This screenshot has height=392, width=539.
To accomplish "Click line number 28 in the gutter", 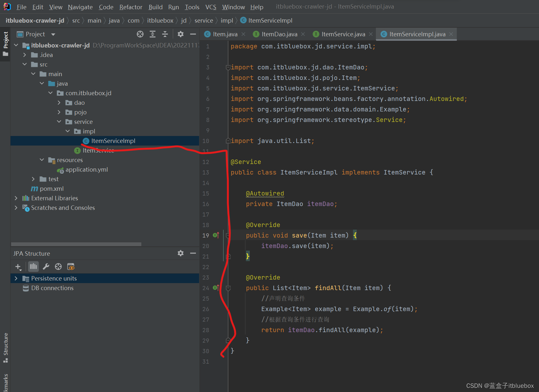I will (x=206, y=330).
